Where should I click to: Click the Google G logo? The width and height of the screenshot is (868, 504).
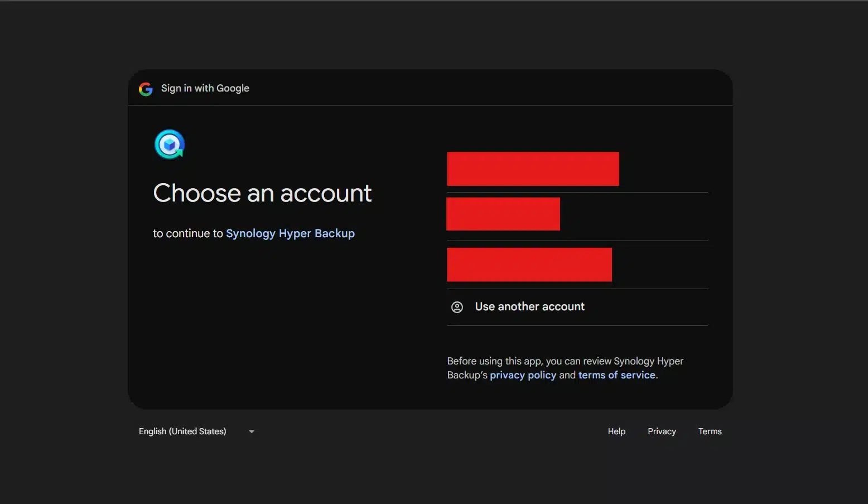(x=145, y=88)
